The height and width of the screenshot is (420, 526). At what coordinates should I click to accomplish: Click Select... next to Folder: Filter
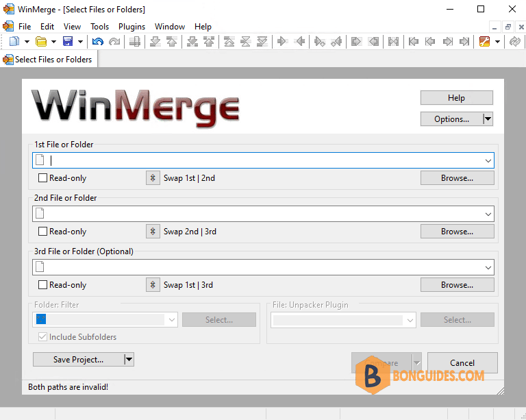(x=219, y=320)
